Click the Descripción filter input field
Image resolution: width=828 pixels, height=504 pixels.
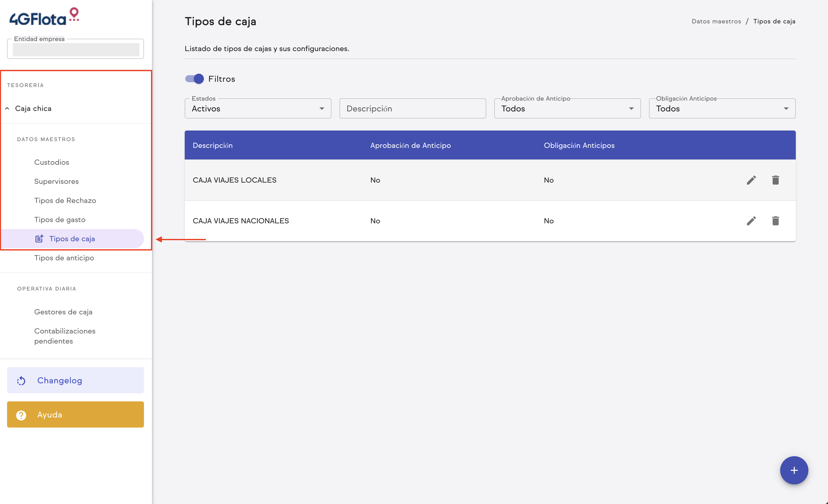pyautogui.click(x=412, y=108)
